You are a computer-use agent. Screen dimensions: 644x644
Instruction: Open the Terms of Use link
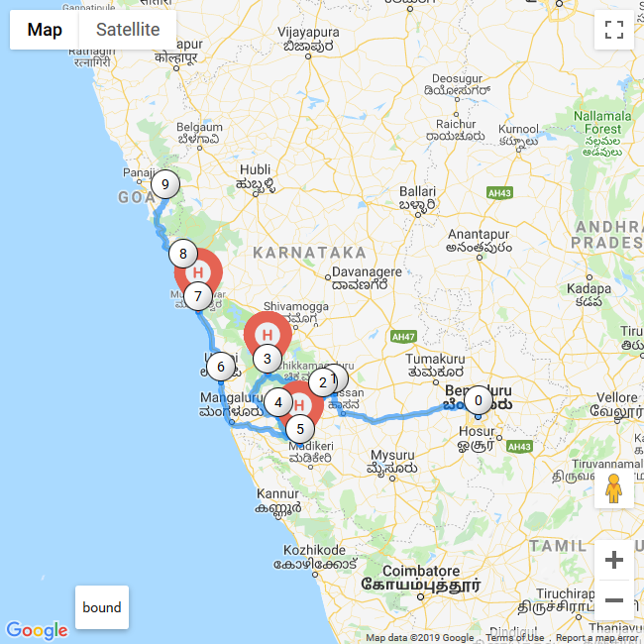(x=514, y=638)
